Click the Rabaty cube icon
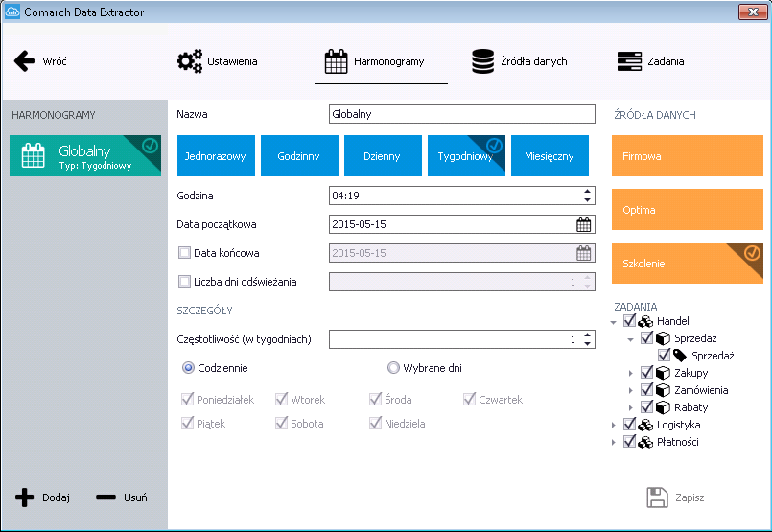 tap(664, 407)
